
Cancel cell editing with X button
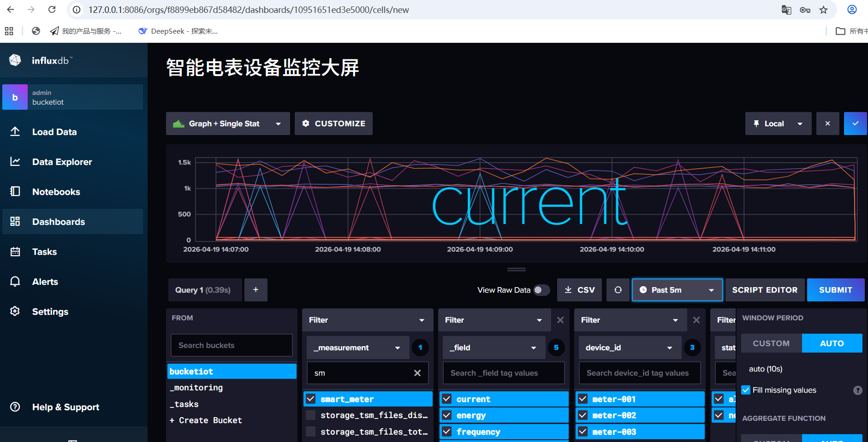pos(828,124)
